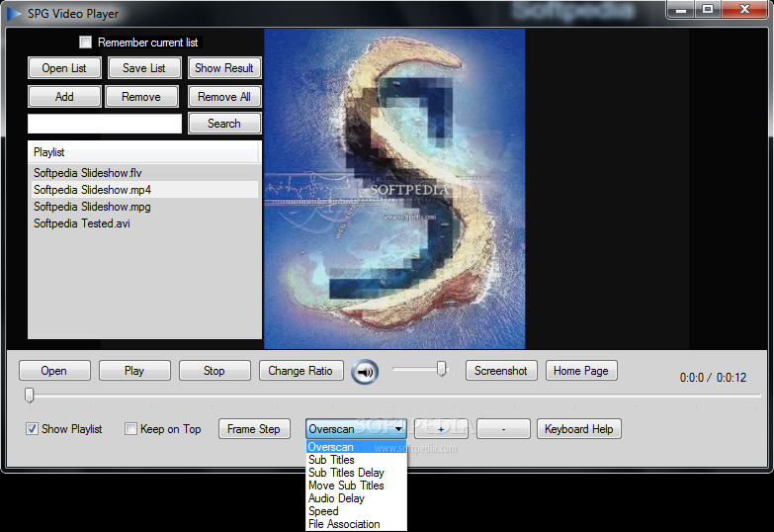
Task: Choose Sub Titles Delay option
Action: tap(357, 473)
